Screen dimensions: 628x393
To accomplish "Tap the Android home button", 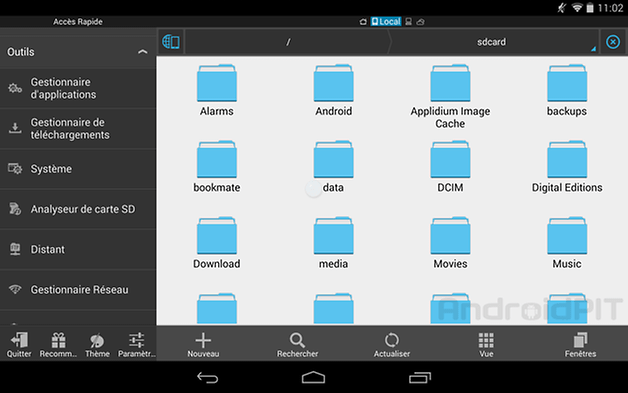I will point(313,377).
